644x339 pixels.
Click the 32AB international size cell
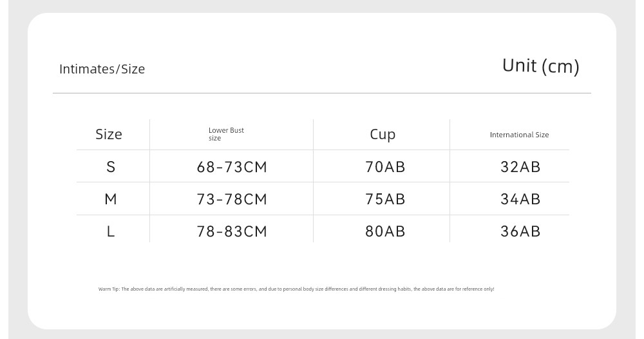click(x=520, y=167)
